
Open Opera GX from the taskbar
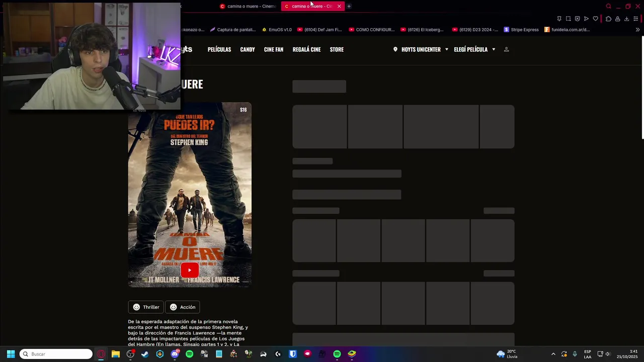[x=101, y=354]
